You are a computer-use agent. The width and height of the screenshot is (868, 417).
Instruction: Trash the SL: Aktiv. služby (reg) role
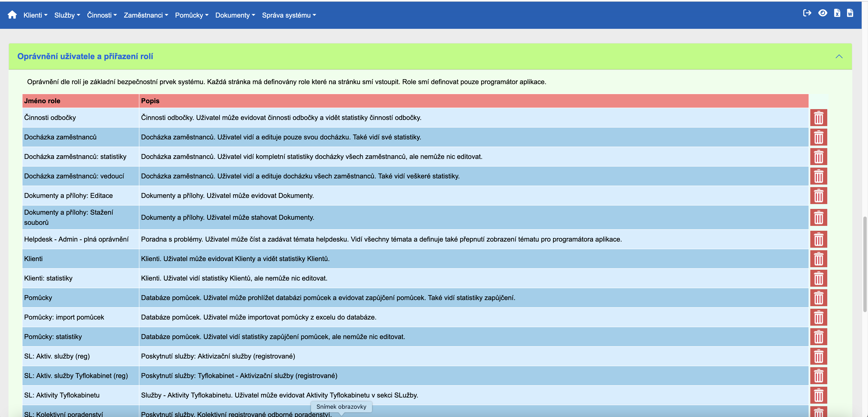point(818,356)
